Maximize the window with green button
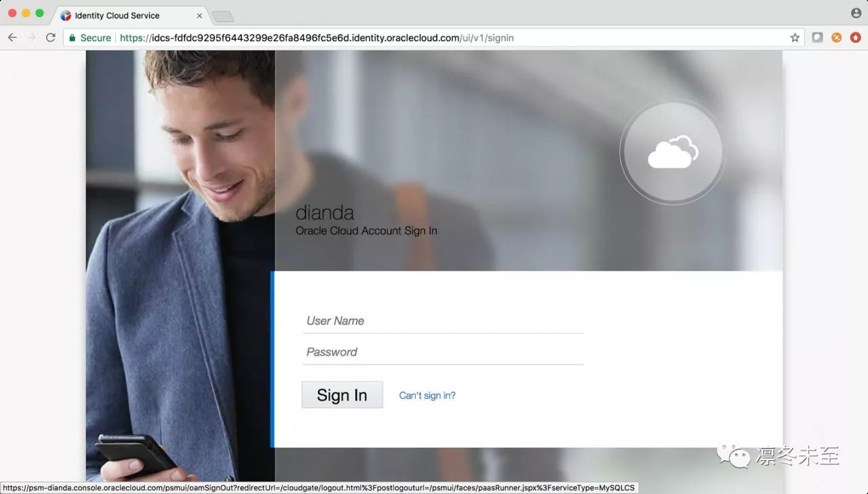The height and width of the screenshot is (494, 868). point(39,14)
